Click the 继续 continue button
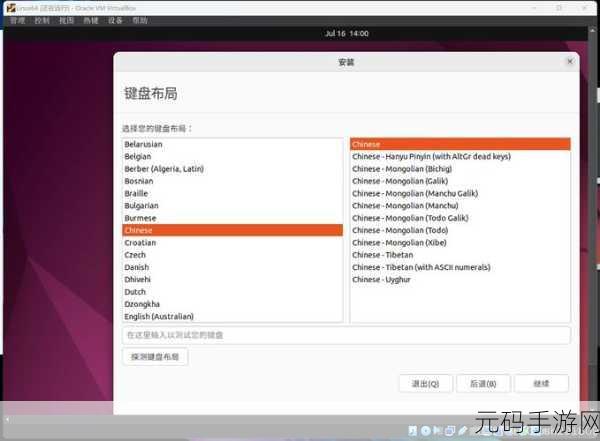Screen dimensions: 600x441 click(x=541, y=383)
